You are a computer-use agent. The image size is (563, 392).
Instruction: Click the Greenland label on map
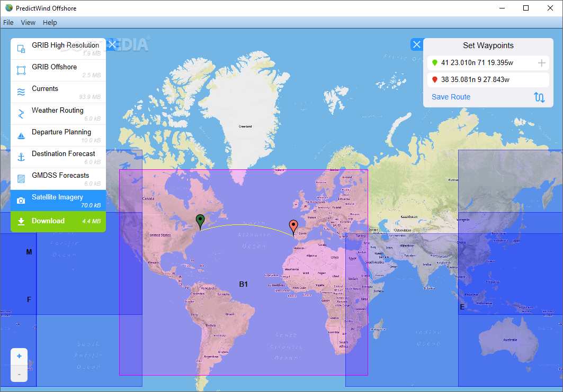(245, 126)
